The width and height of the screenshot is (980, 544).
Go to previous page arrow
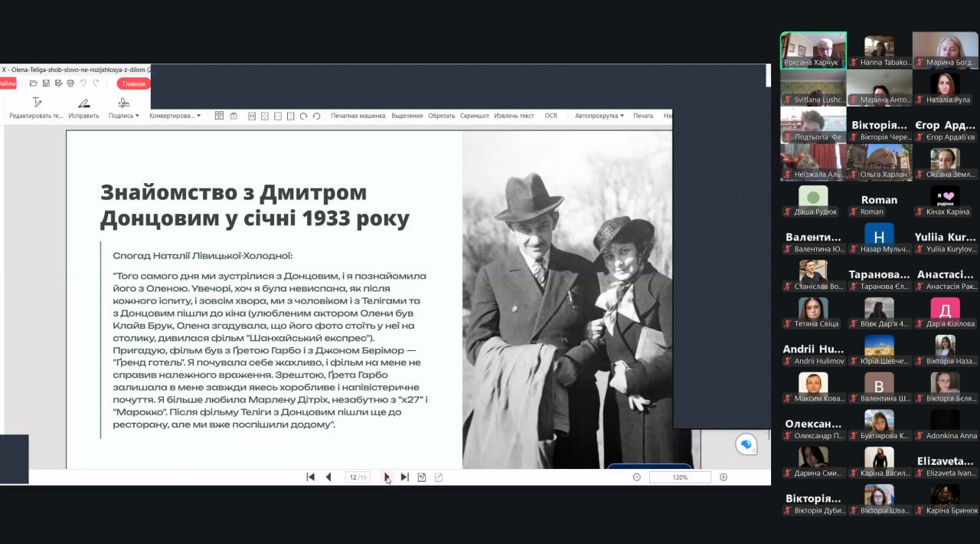point(328,477)
